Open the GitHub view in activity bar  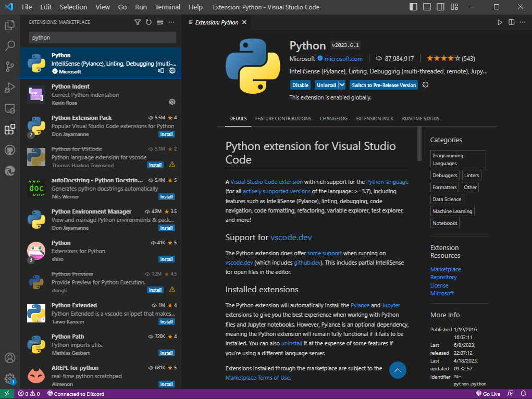coord(10,150)
